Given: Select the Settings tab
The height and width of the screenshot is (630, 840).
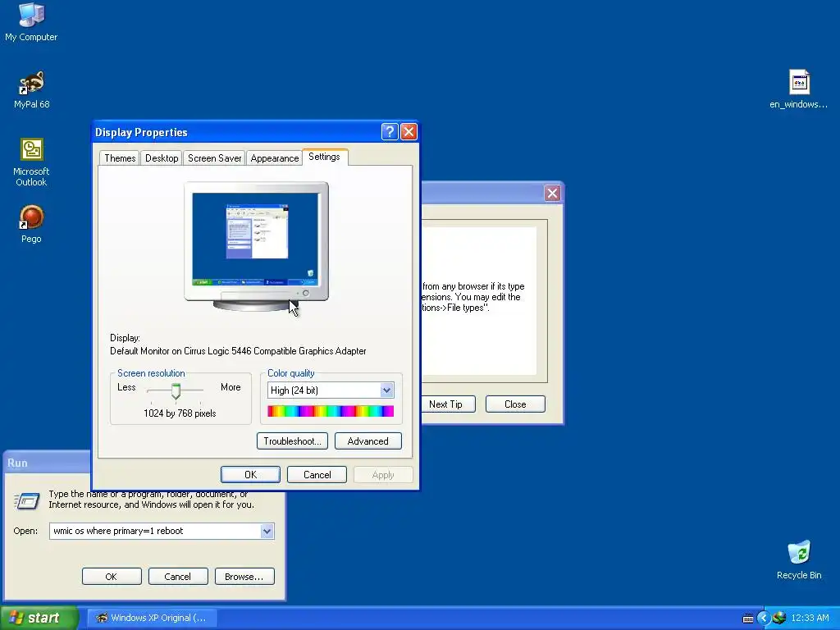Looking at the screenshot, I should pyautogui.click(x=325, y=157).
